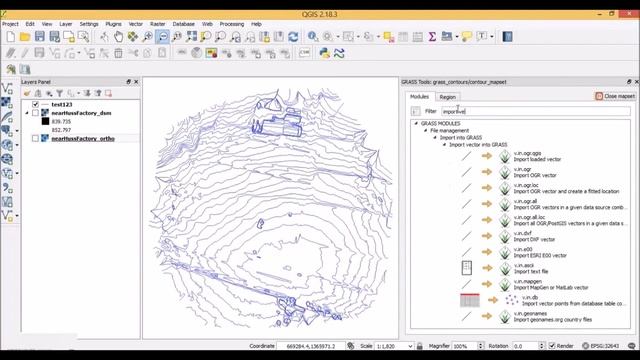Open the Python Console icon
The image size is (640, 360).
tap(324, 53)
